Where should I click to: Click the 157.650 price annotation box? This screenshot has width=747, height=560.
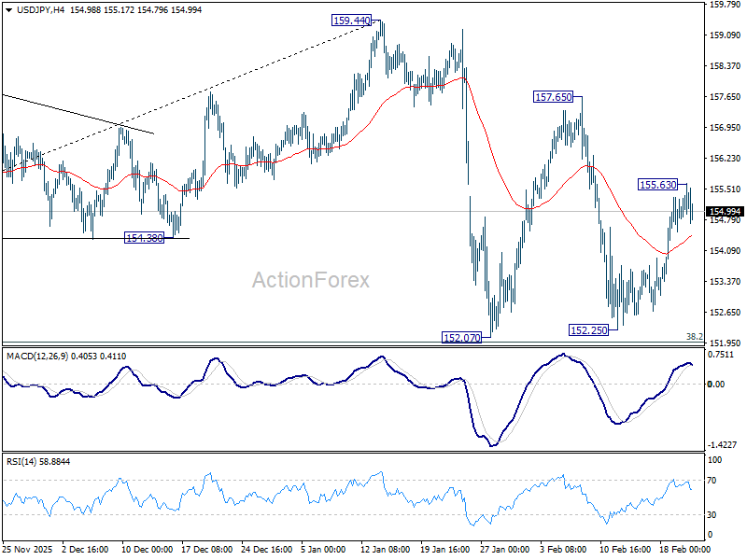[x=552, y=94]
